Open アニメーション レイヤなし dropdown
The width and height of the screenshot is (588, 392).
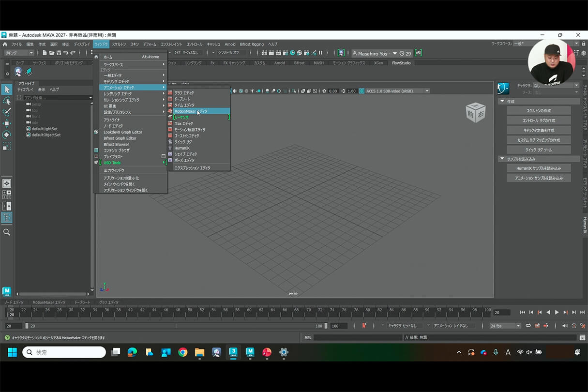tap(454, 326)
